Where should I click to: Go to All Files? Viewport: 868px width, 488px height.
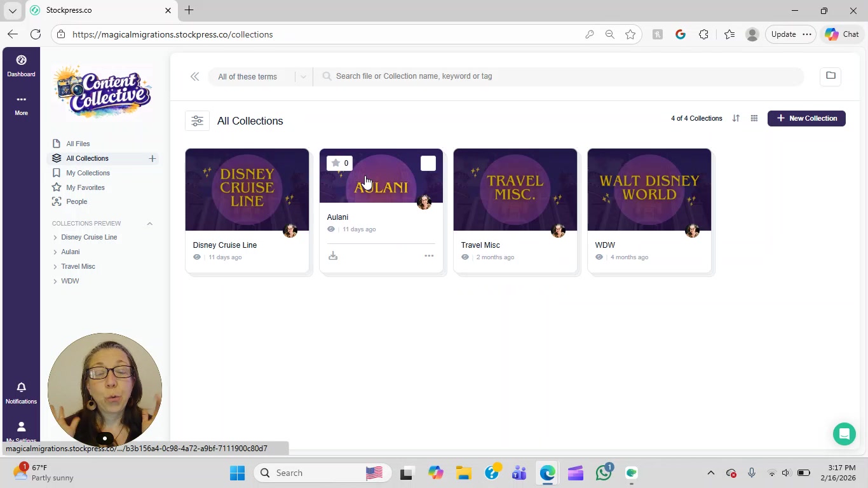(x=78, y=144)
